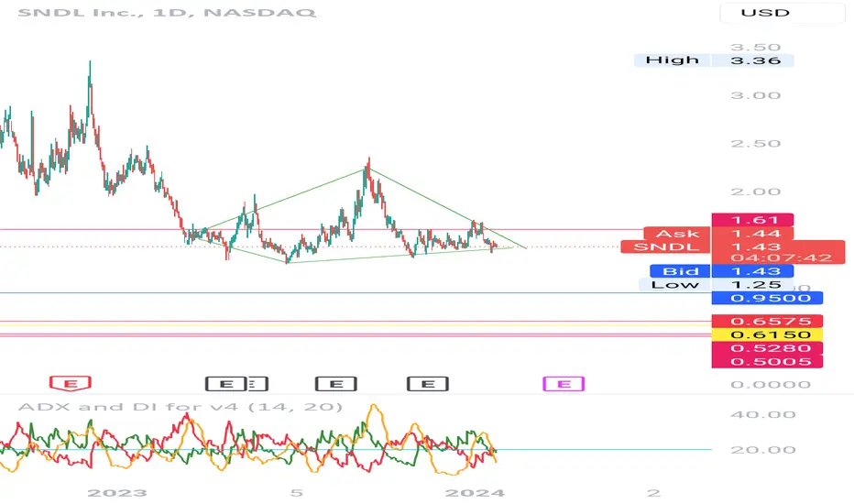Click the 0.6575 price level label
The image size is (854, 504).
[x=767, y=321]
